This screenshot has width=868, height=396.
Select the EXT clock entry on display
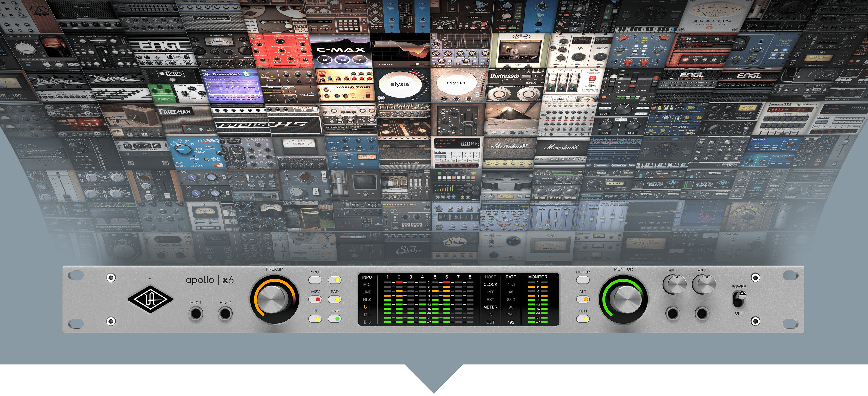coord(490,299)
